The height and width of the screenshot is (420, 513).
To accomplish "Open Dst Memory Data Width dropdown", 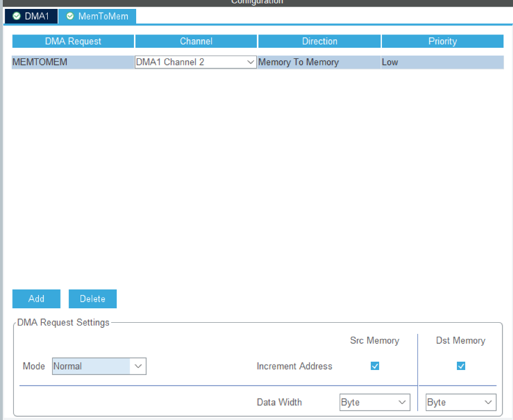I will coord(461,402).
